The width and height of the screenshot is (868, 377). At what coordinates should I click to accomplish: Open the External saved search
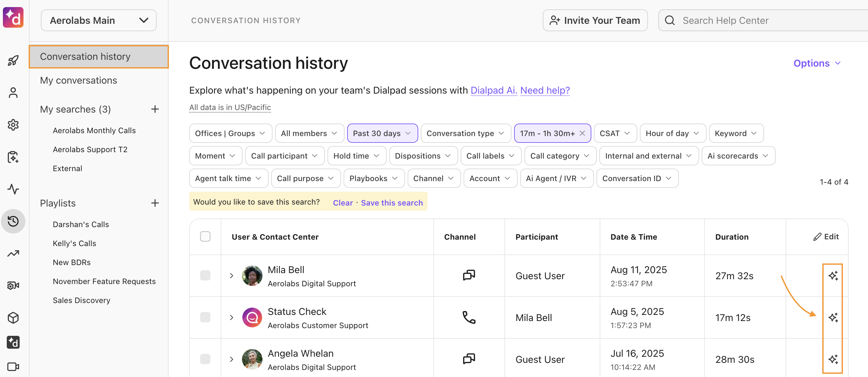click(x=67, y=169)
